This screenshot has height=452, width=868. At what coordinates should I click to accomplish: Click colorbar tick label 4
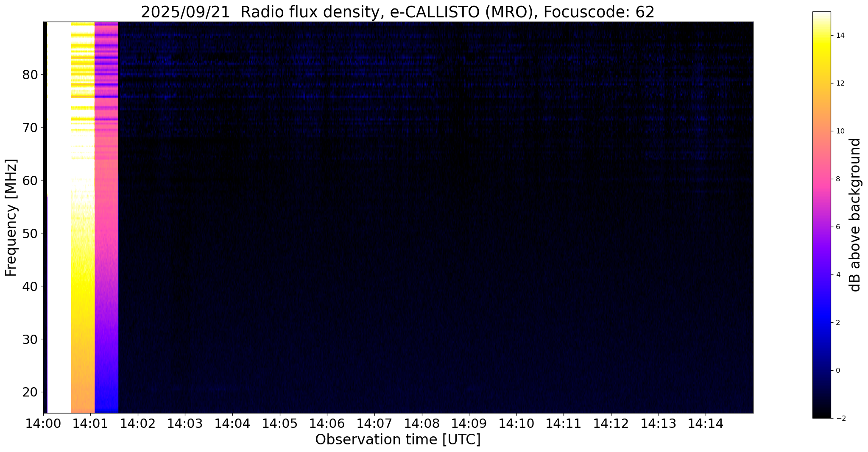pyautogui.click(x=838, y=275)
